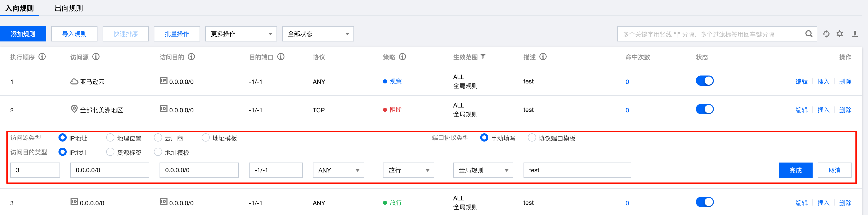The height and width of the screenshot is (215, 868).
Task: Select 协议端口模板 radio option
Action: click(x=532, y=138)
